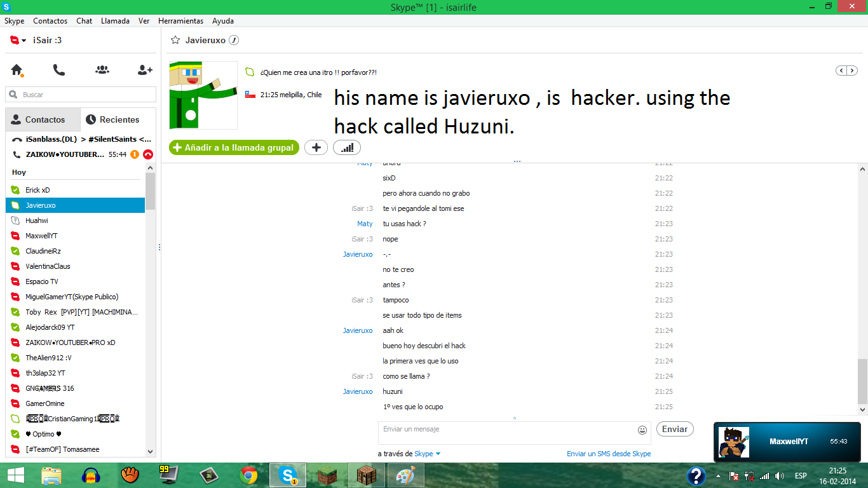This screenshot has width=868, height=488.
Task: Select contact ♥ Optimo ♥
Action: (x=75, y=434)
